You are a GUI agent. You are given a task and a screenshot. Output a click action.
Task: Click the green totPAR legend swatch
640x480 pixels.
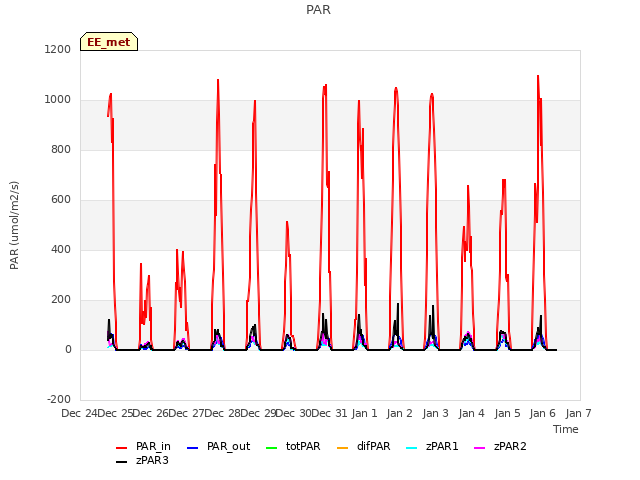coord(271,448)
